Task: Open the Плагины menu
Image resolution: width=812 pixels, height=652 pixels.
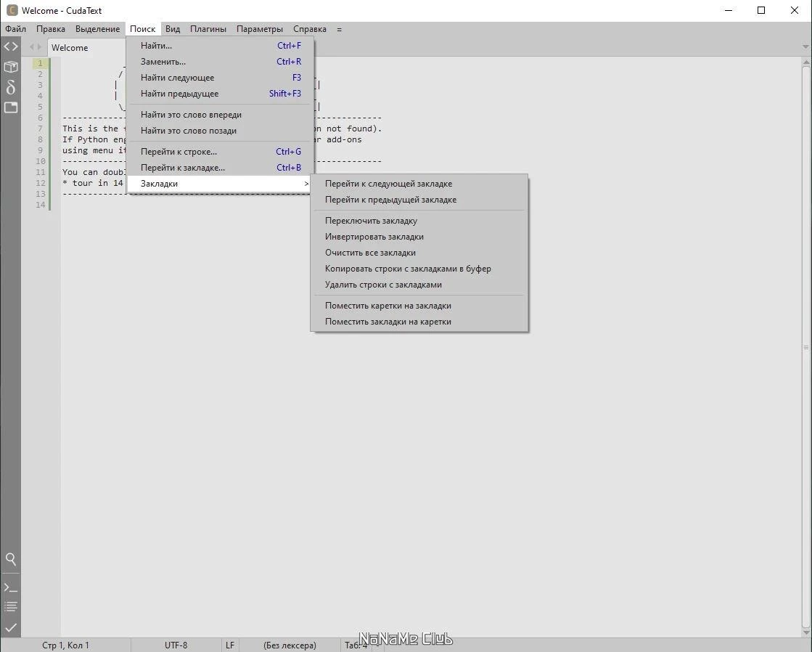Action: [x=208, y=29]
